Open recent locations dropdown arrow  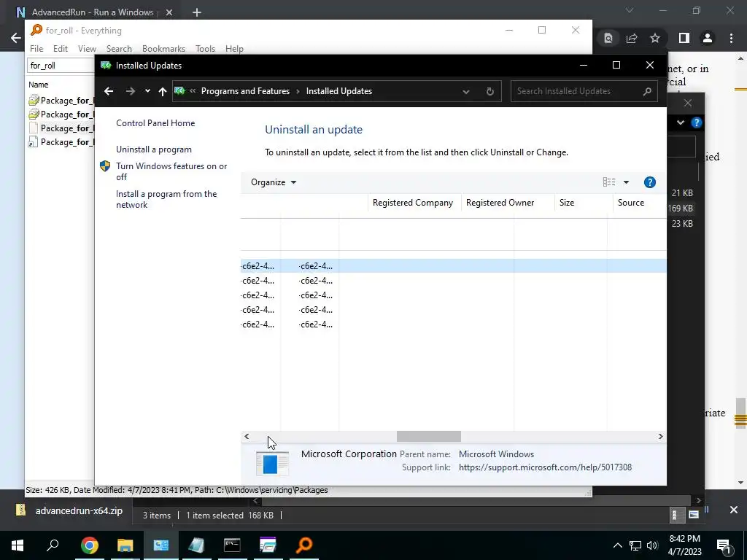pos(147,91)
